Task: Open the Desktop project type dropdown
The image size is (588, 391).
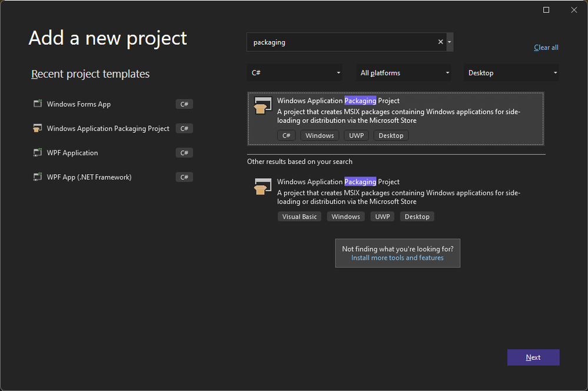Action: pos(511,73)
